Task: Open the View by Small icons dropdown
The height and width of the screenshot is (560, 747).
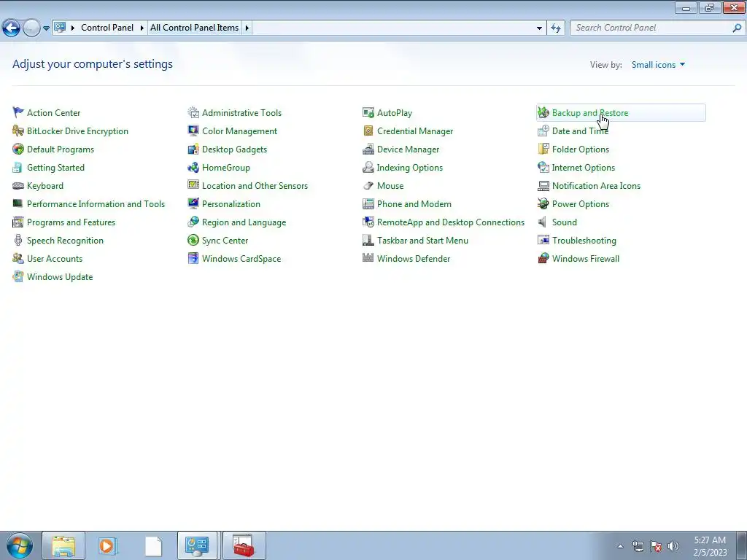Action: (x=658, y=65)
